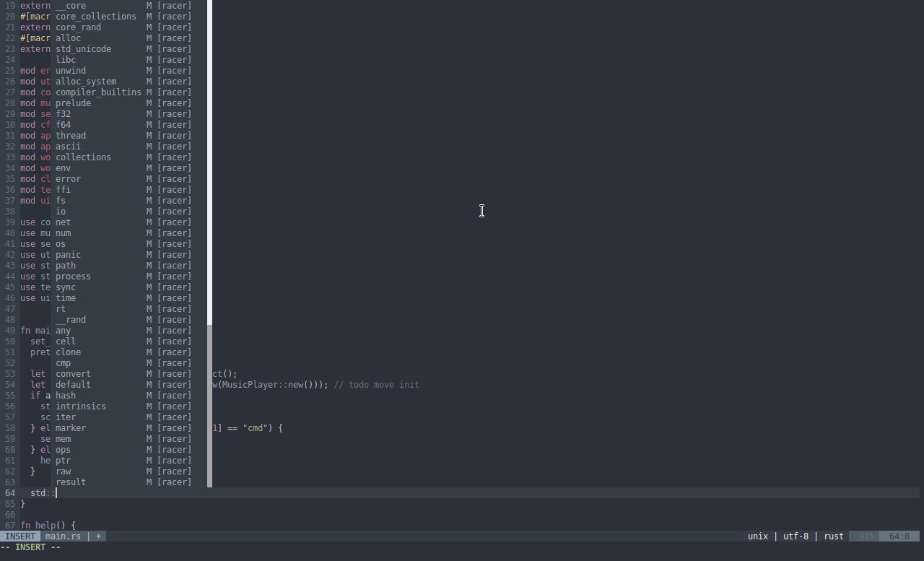Choose std_unicode from the popup list
Viewport: 924px width, 561px height.
tap(128, 49)
